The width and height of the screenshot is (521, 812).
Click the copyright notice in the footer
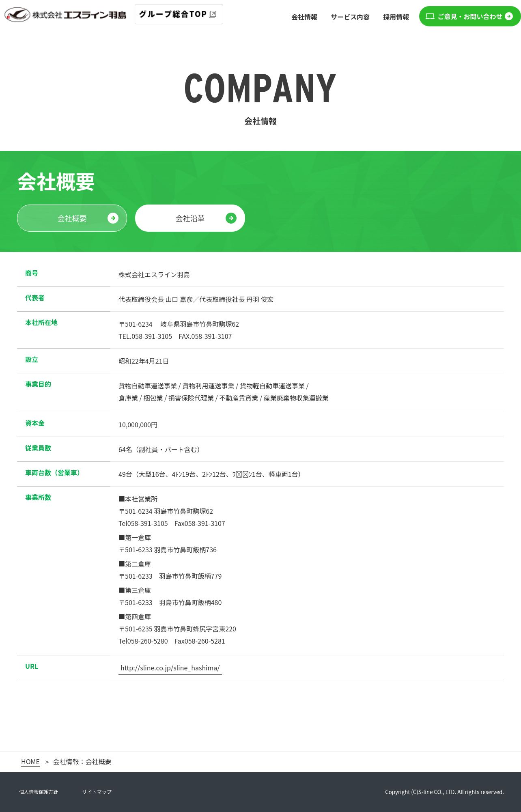[444, 792]
